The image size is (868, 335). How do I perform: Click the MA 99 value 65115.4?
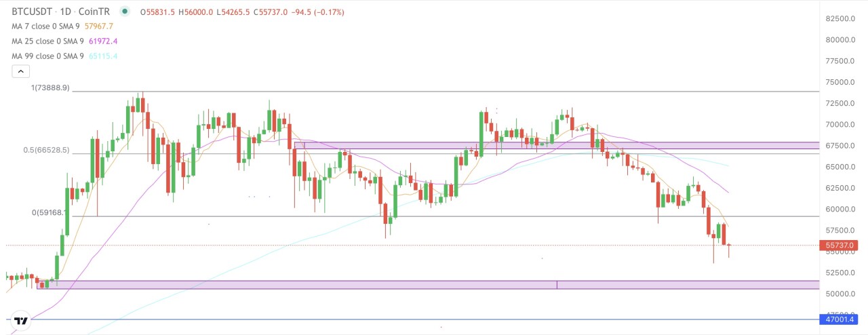point(103,56)
